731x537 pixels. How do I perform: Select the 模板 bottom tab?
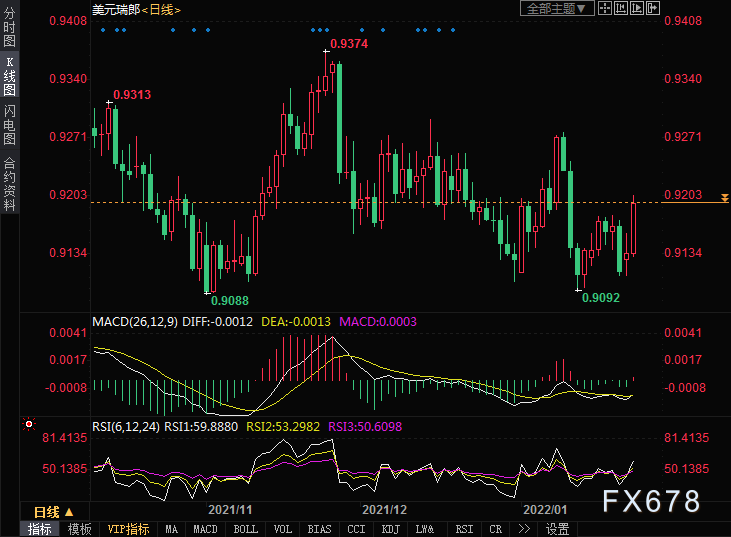point(80,529)
